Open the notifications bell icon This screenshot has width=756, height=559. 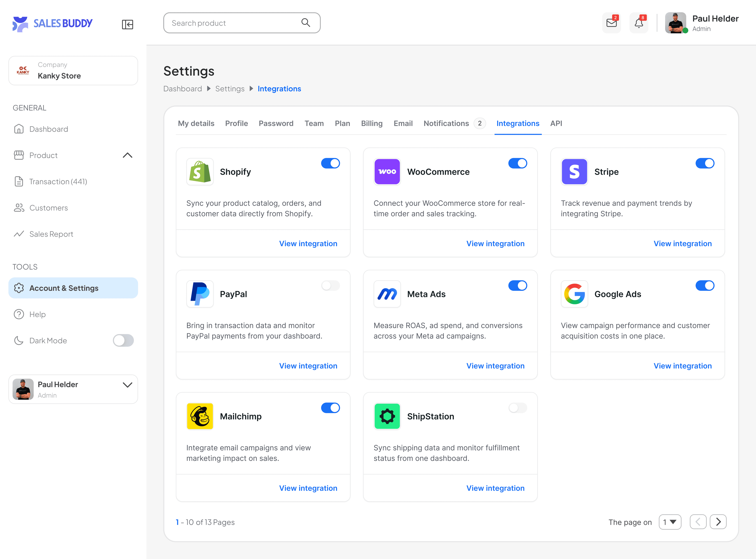(x=639, y=23)
